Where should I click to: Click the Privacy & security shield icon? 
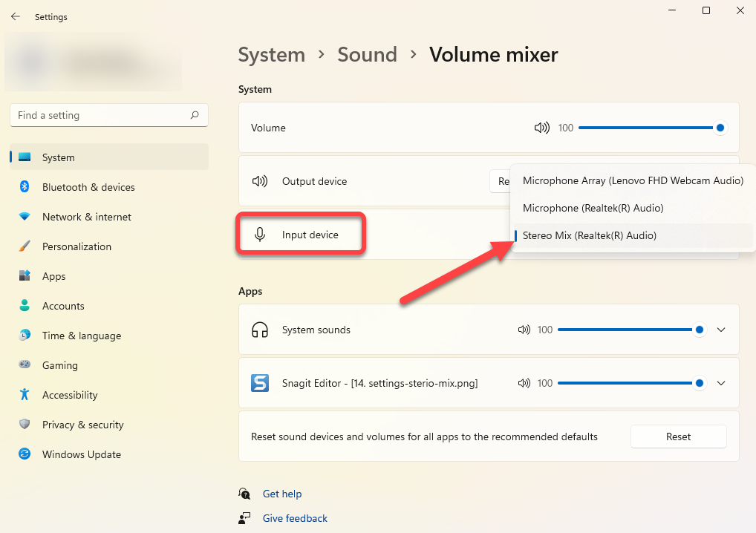25,425
